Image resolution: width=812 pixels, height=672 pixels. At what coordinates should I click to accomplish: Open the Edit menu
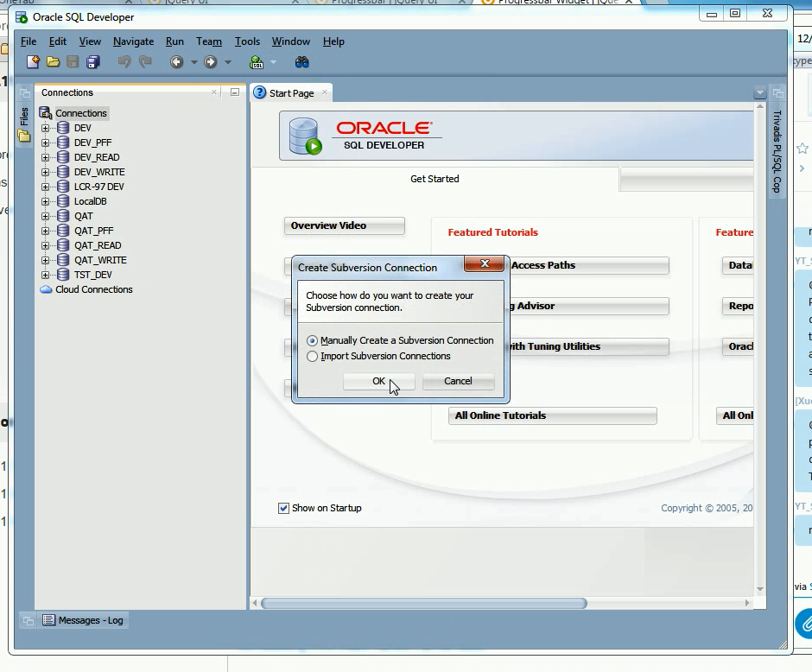(58, 41)
